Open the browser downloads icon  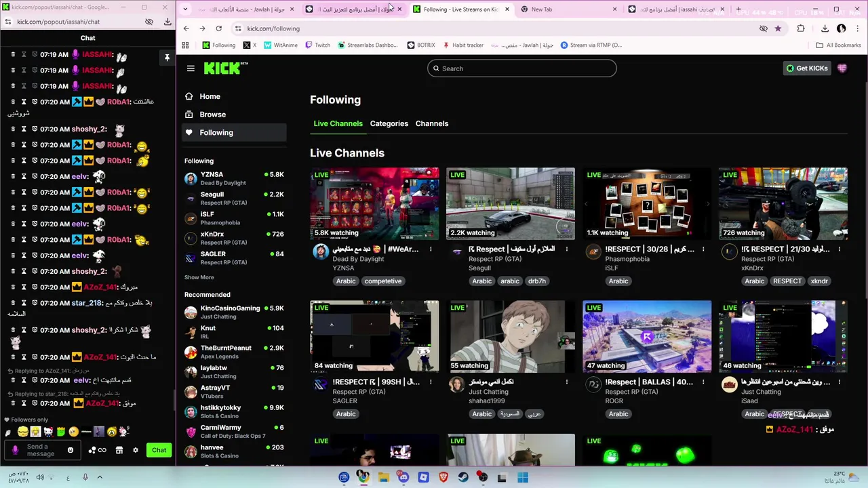[825, 28]
